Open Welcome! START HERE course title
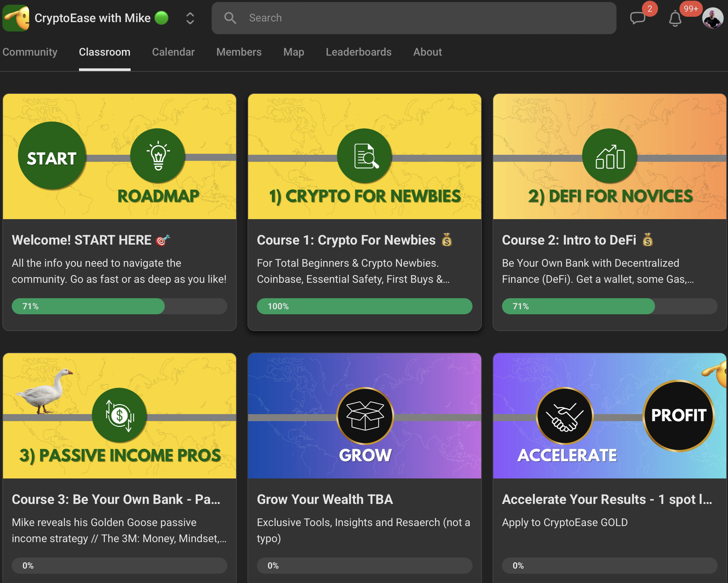Screen dimensions: 728x583 click(x=81, y=240)
